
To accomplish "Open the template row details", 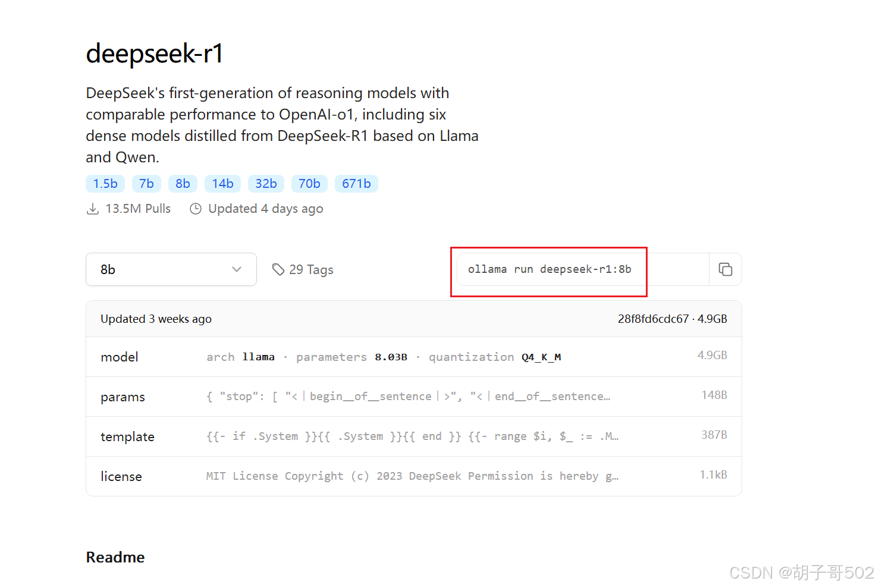I will 414,436.
